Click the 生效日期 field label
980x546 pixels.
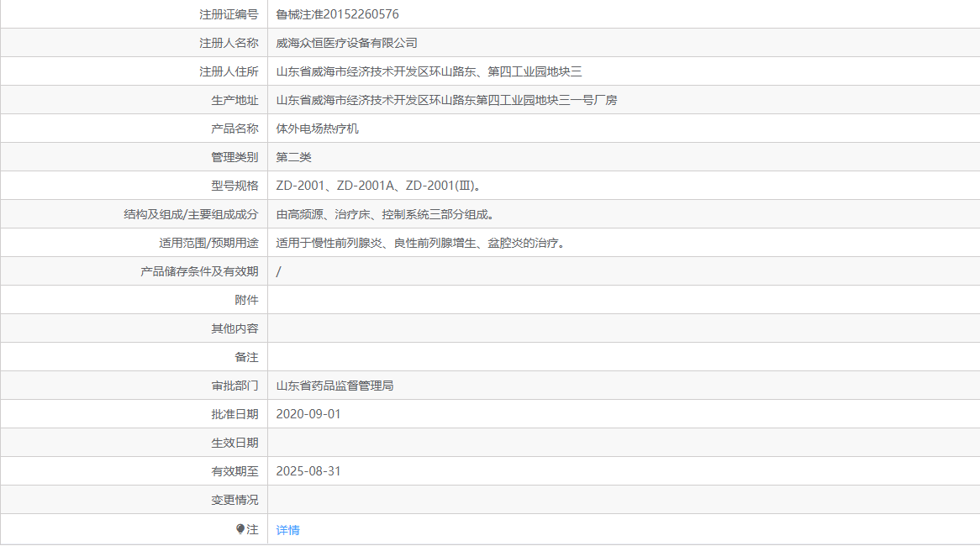234,443
